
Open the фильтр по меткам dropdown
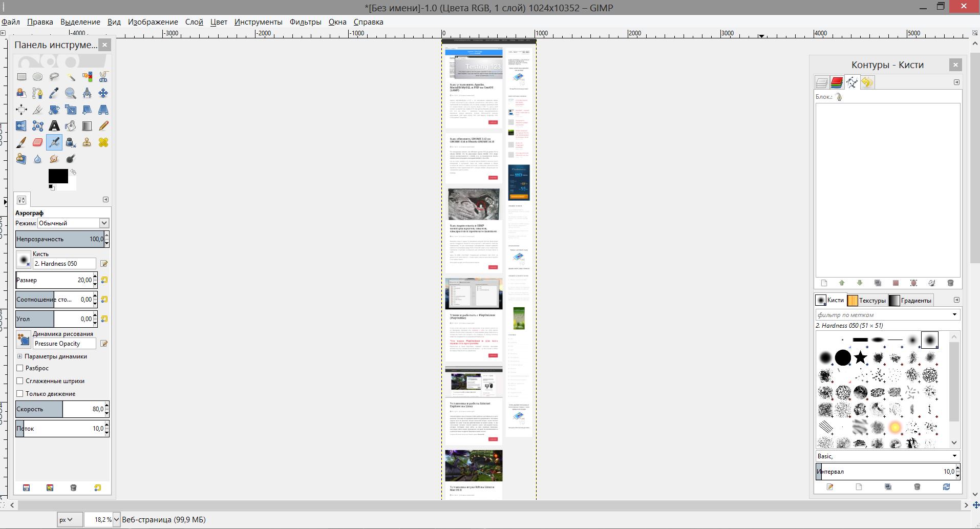[x=954, y=315]
